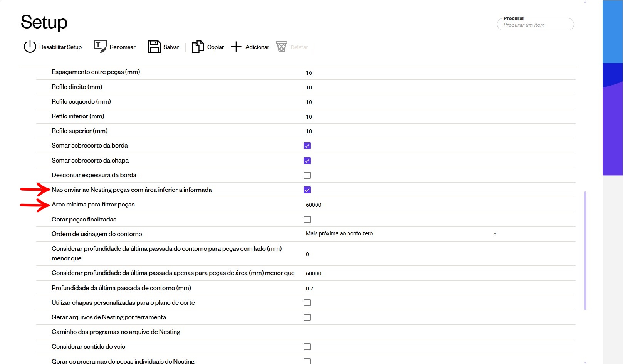This screenshot has width=623, height=364.
Task: Check Considerar sentido do veio
Action: [x=307, y=347]
